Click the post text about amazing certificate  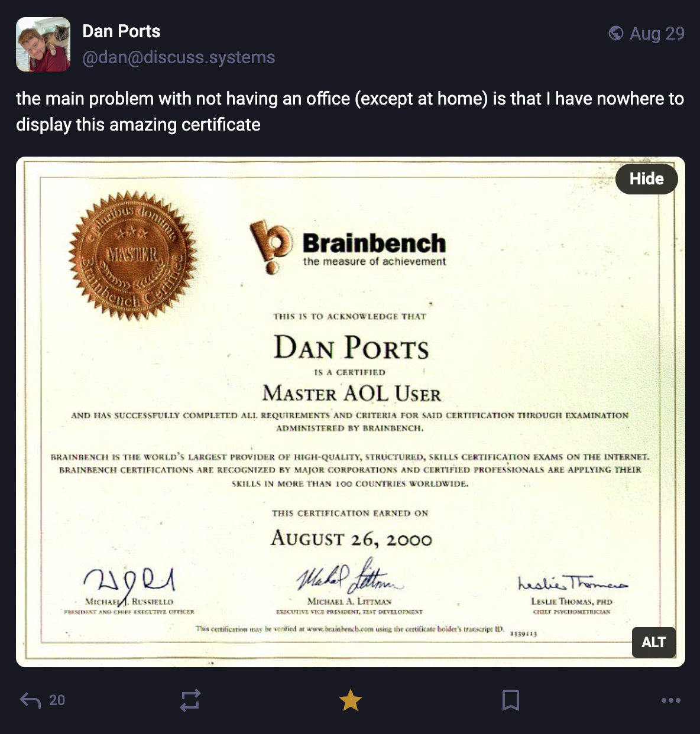coord(350,111)
